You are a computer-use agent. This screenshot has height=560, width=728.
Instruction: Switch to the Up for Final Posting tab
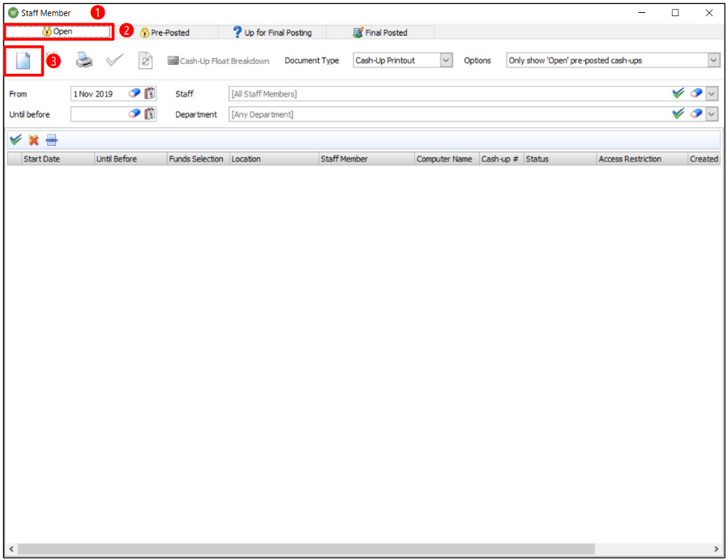(x=272, y=32)
